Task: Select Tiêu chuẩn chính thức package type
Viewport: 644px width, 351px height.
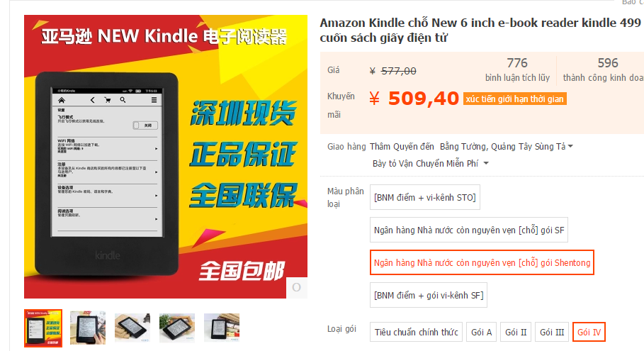Action: coord(416,332)
